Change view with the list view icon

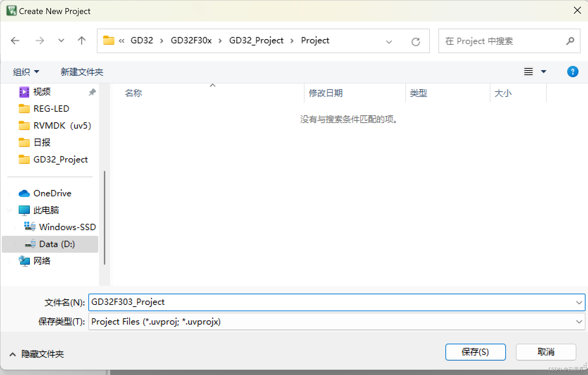[528, 72]
